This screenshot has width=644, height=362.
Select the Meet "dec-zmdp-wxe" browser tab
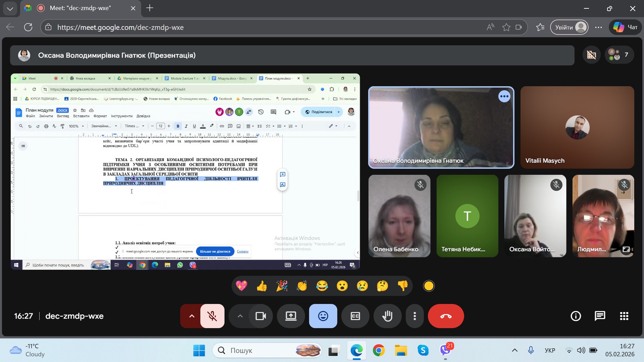(x=80, y=8)
